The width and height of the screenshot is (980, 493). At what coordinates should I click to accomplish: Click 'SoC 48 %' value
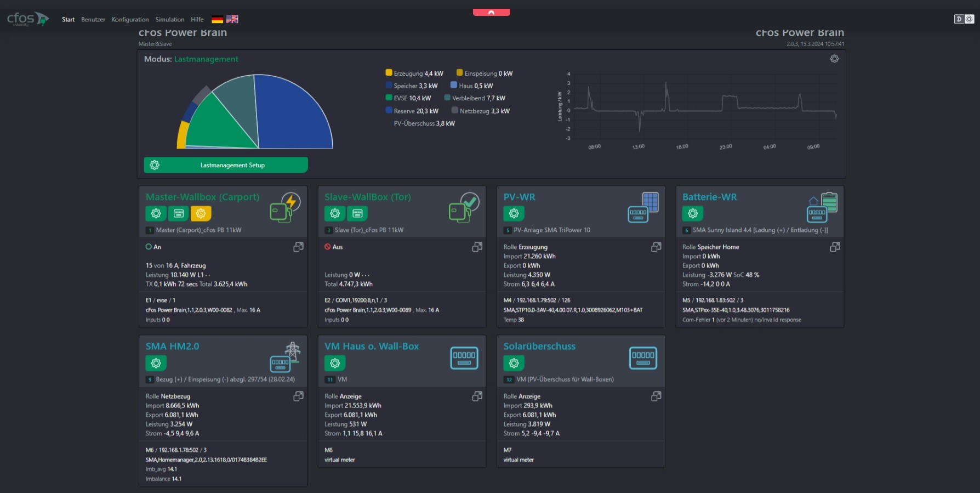(747, 275)
